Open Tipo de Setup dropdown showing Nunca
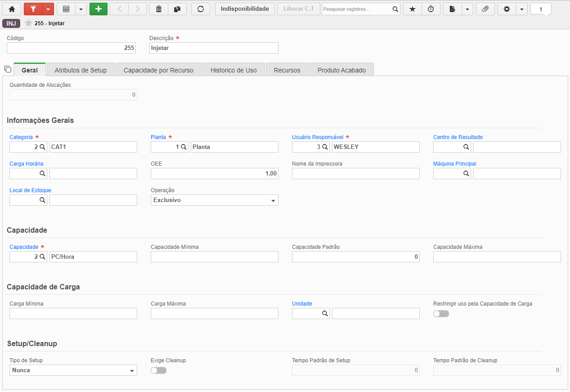Screen dimensions: 570x392 73,370
